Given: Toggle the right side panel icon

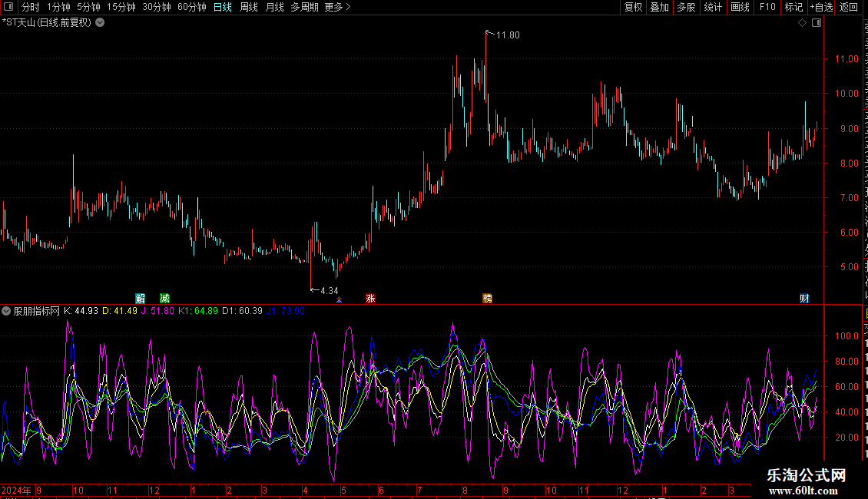Looking at the screenshot, I should 817,23.
